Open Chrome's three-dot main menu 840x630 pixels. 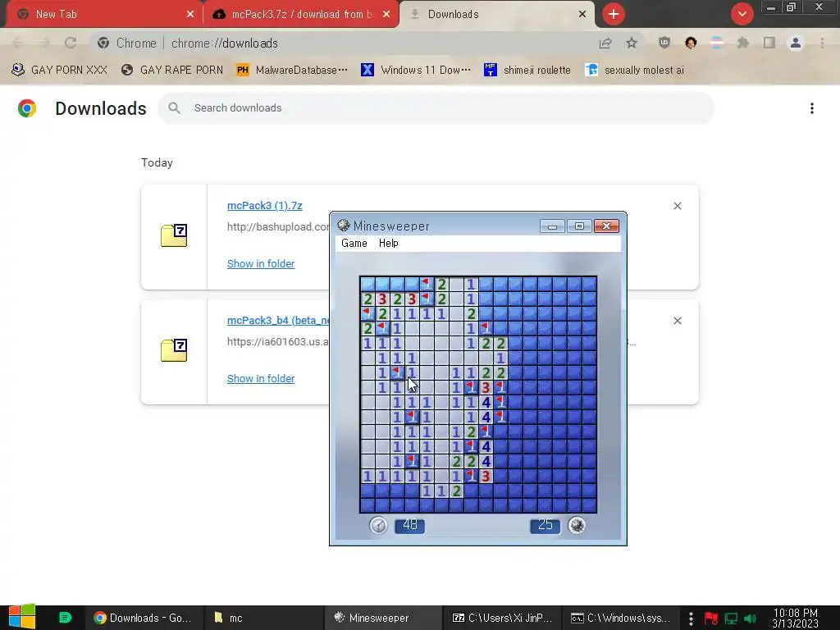tap(822, 43)
